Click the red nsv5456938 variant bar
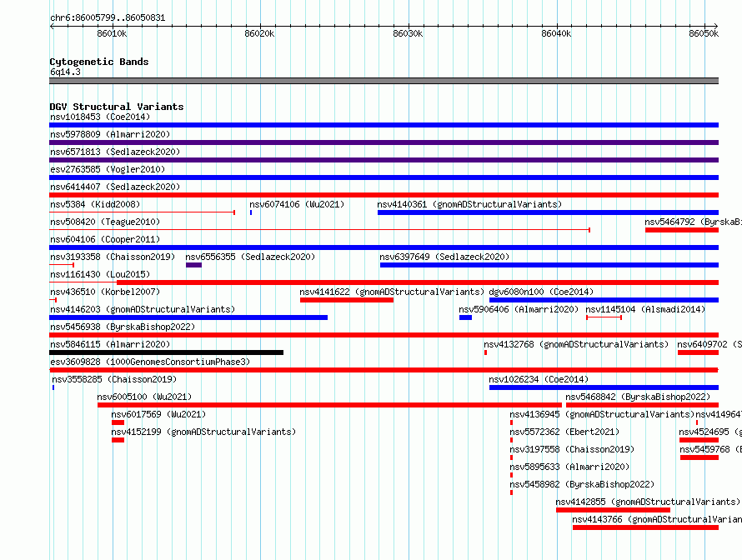The image size is (742, 560). click(x=384, y=335)
